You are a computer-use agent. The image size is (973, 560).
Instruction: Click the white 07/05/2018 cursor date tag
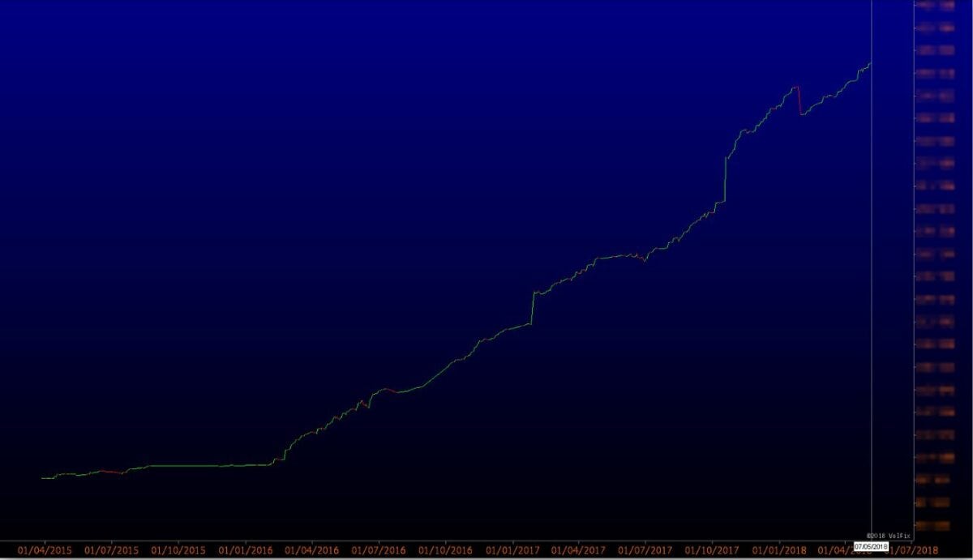[871, 546]
